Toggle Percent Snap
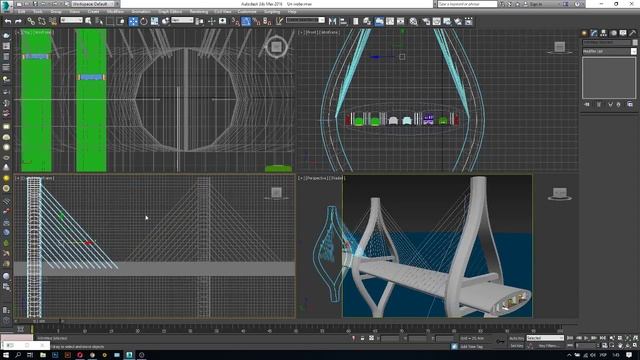Viewport: 640px width, 360px height. (256, 21)
